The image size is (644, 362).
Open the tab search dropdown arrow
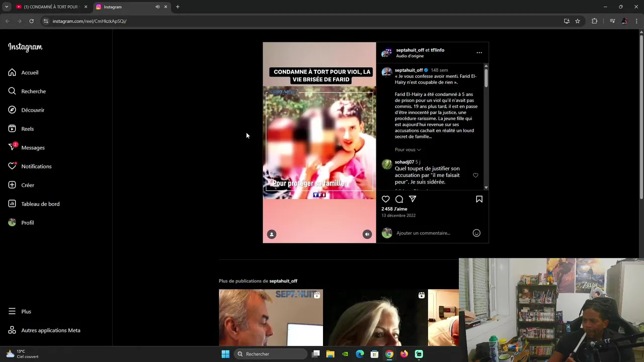[x=7, y=7]
